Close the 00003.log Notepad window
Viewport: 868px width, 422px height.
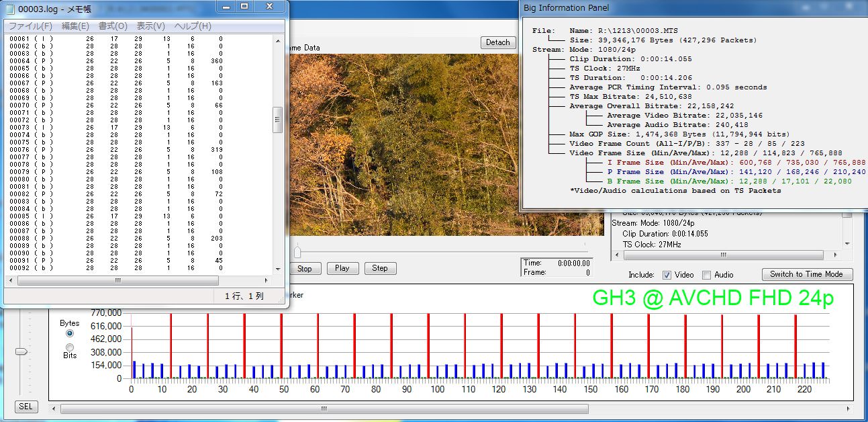[x=269, y=7]
